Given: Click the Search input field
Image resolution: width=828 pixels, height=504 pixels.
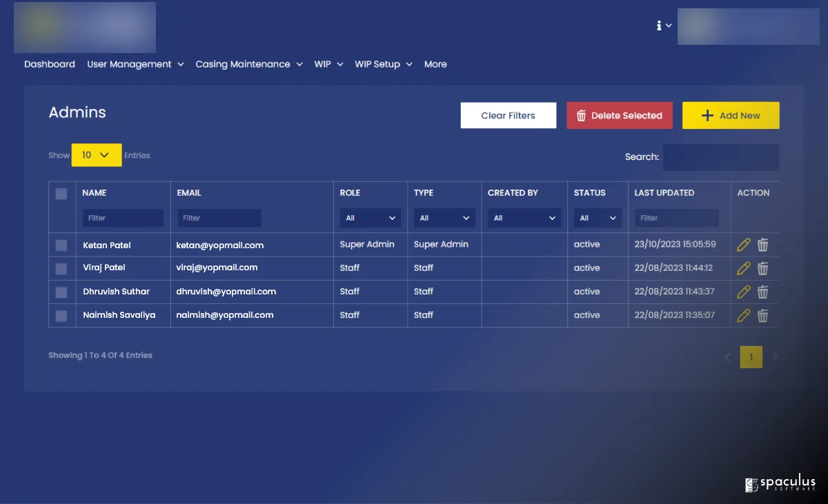Looking at the screenshot, I should click(x=720, y=157).
